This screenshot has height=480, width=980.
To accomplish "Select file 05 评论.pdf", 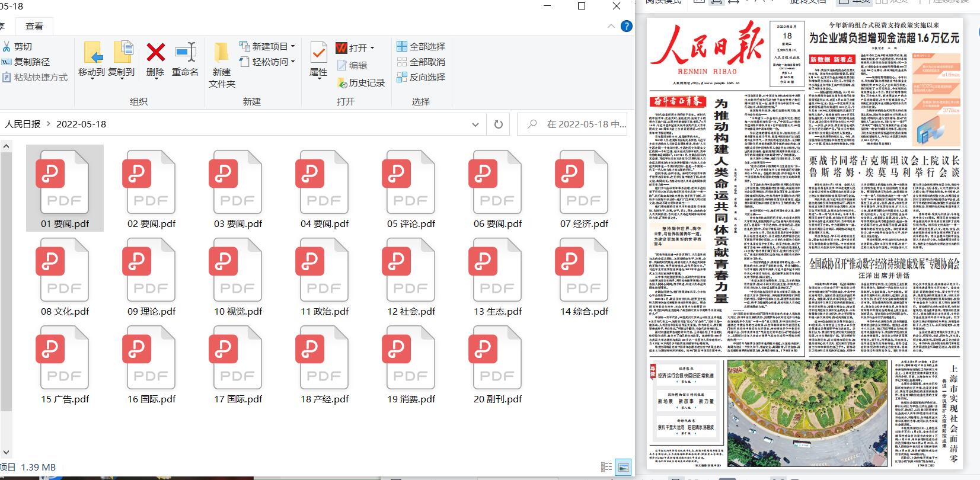I will click(411, 188).
